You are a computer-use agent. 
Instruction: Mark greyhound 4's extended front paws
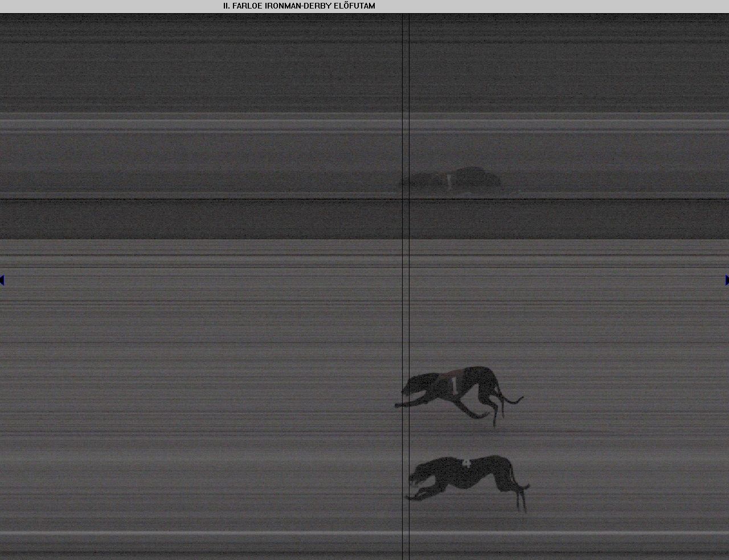(x=408, y=498)
